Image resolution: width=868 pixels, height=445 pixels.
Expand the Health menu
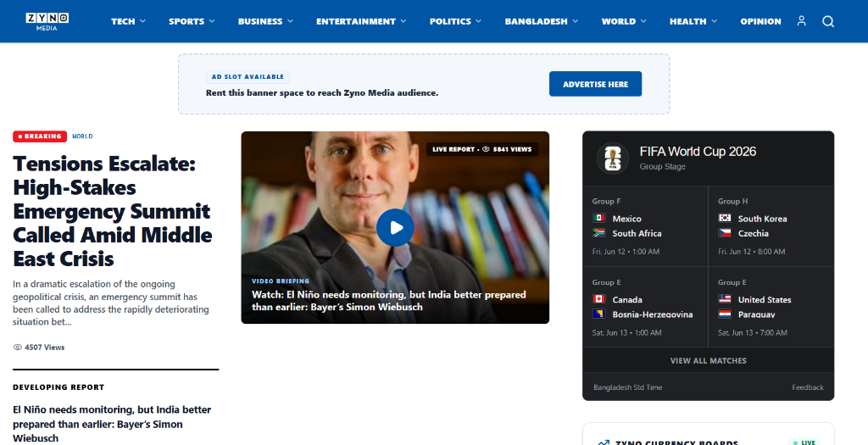pyautogui.click(x=693, y=21)
